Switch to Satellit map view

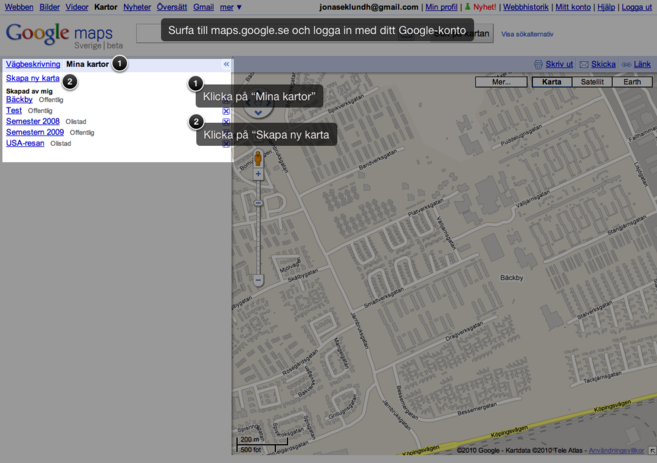[x=592, y=82]
